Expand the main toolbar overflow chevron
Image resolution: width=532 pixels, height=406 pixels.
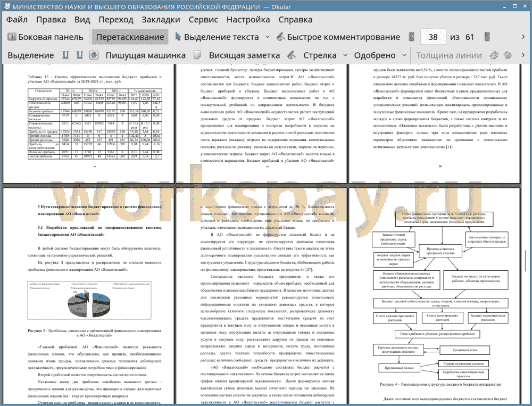click(523, 37)
